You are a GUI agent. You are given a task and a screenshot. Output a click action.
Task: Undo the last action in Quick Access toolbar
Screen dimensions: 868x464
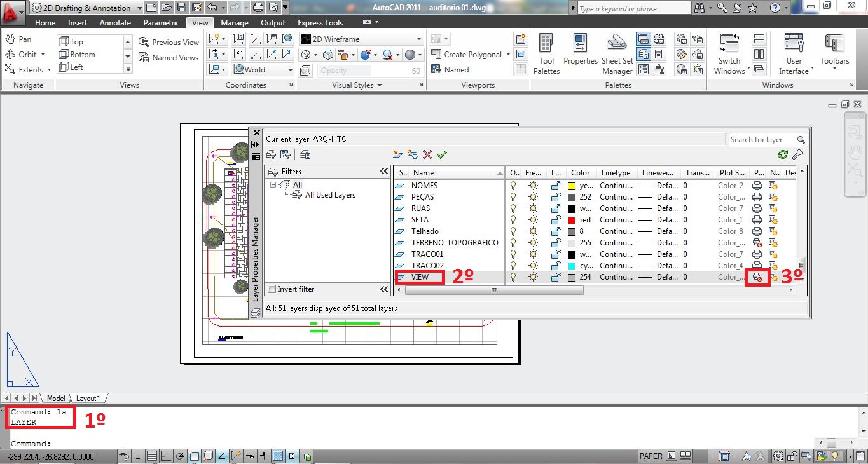(x=212, y=8)
